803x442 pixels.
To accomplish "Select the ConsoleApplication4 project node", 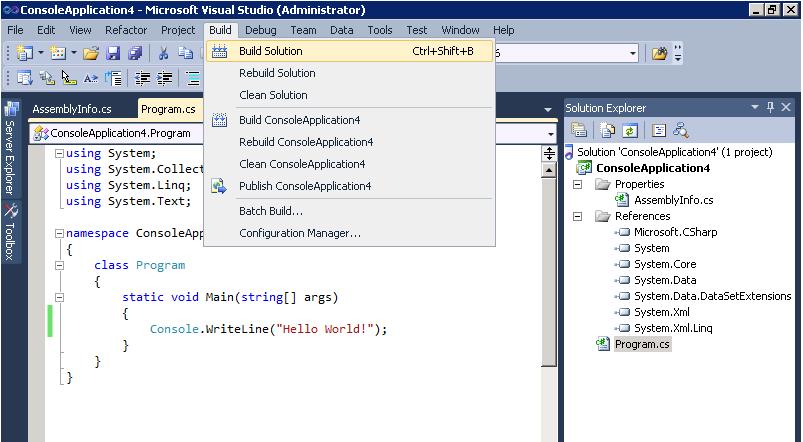I will pos(653,168).
